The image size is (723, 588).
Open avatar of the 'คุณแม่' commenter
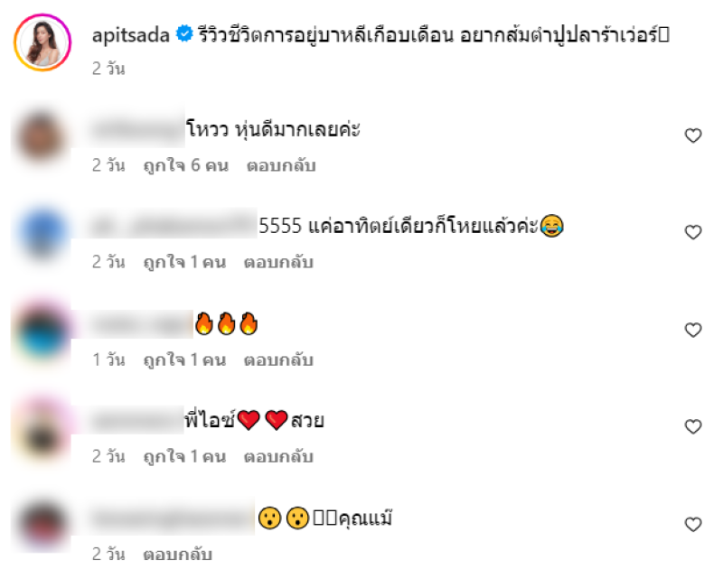pos(42,526)
